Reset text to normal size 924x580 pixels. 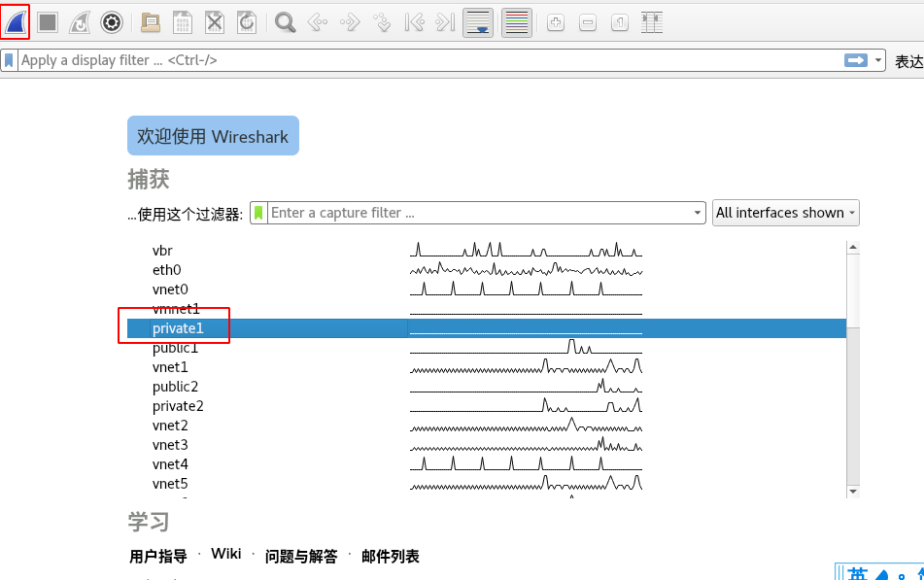619,22
